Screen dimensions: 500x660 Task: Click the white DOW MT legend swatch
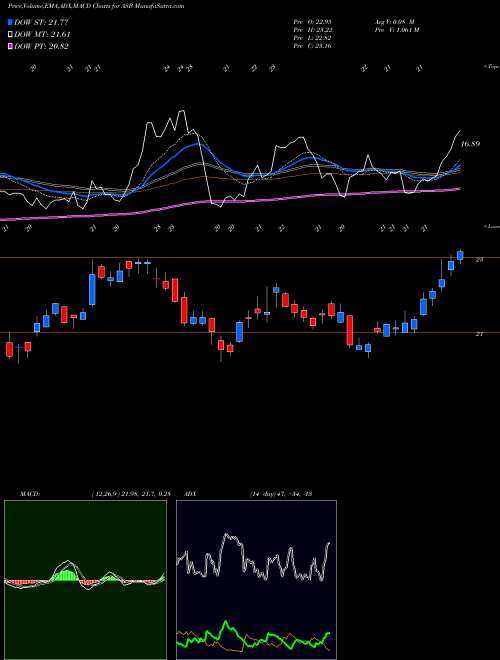pos(10,35)
